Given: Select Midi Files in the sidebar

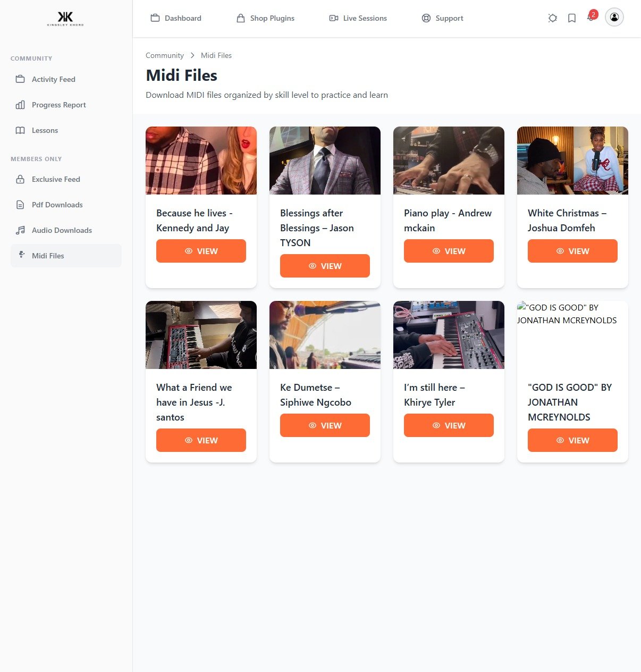Looking at the screenshot, I should coord(66,256).
